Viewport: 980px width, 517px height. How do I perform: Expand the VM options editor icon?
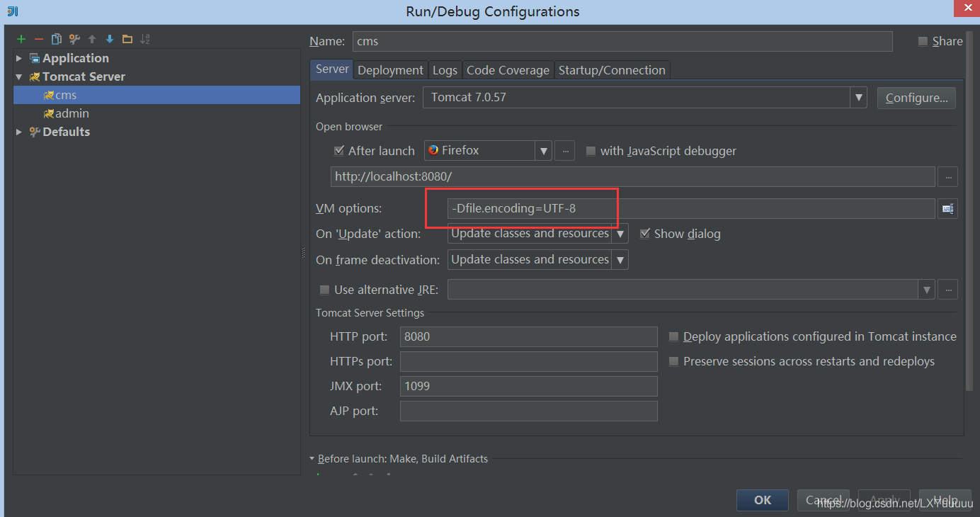tap(947, 208)
